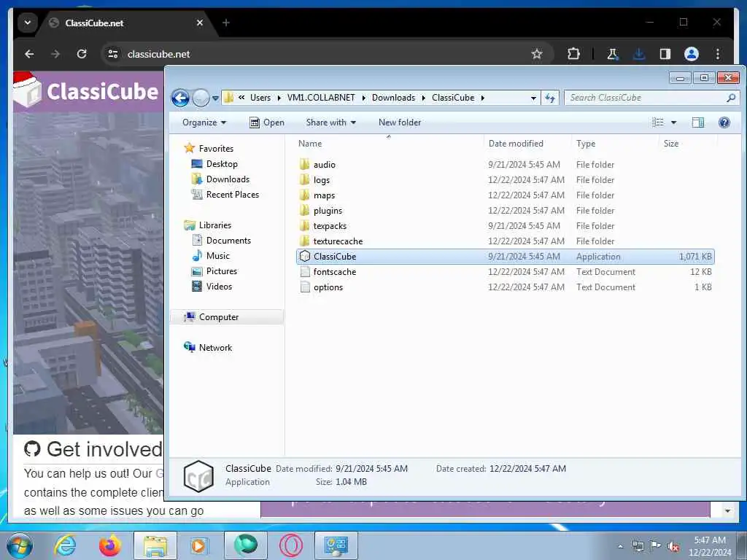
Task: Open the address bar previous locations dropdown
Action: coord(533,98)
